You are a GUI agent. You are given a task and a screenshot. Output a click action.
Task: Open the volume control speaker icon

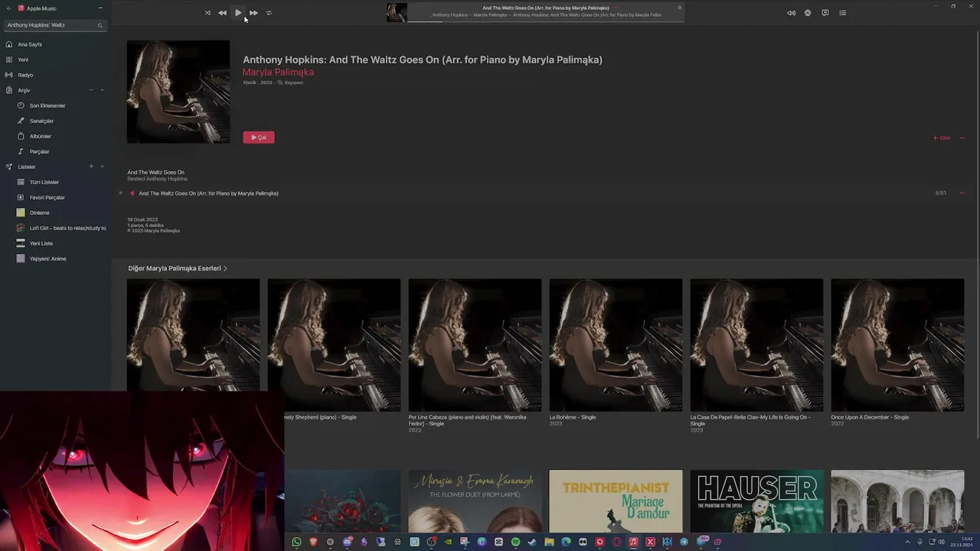click(791, 13)
